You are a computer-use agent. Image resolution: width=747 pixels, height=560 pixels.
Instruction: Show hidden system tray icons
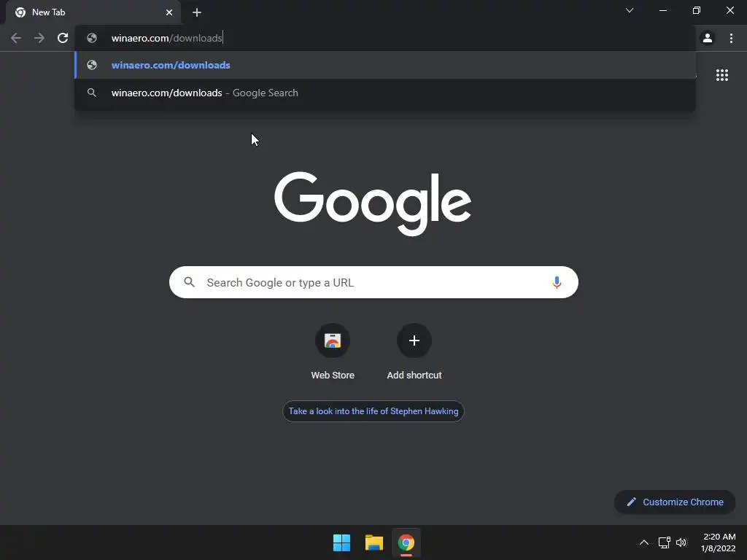point(643,542)
